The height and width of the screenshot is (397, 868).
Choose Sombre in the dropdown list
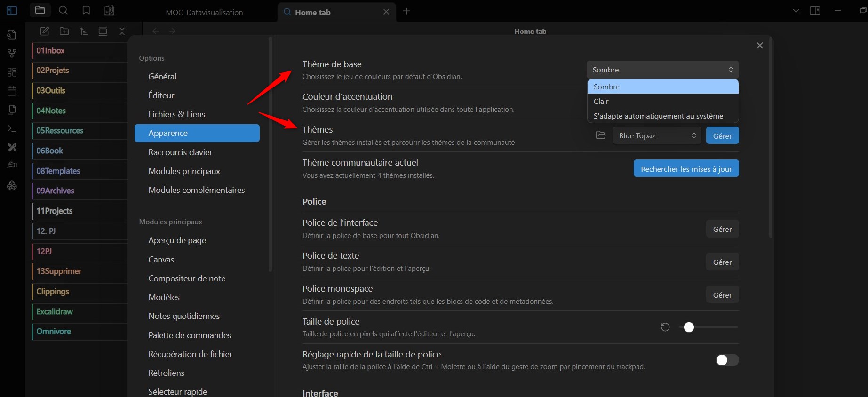663,87
